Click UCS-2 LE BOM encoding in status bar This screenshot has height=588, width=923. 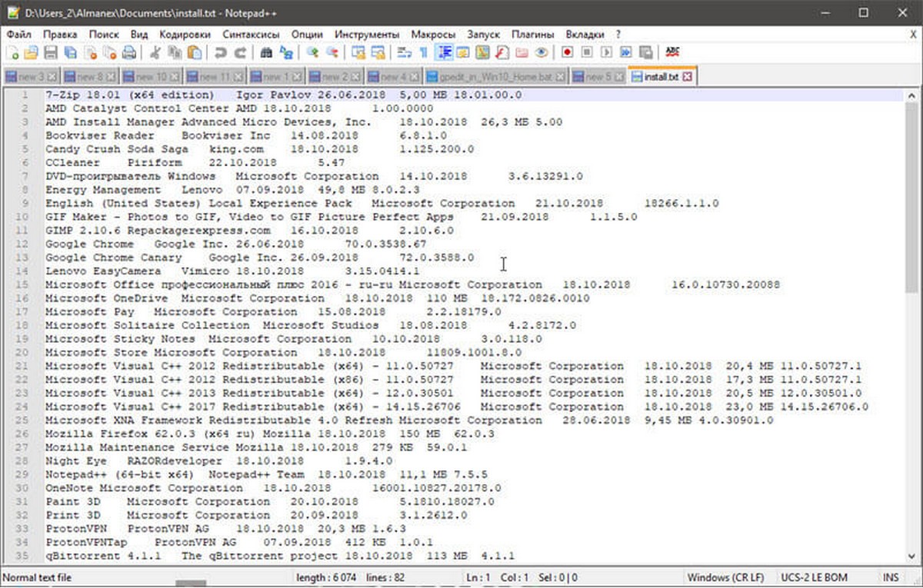[813, 577]
